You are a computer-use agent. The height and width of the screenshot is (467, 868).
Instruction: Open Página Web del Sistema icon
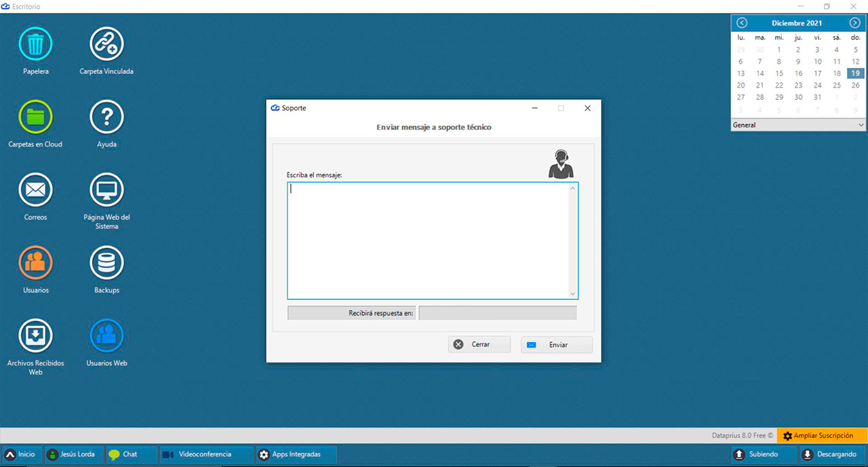106,190
